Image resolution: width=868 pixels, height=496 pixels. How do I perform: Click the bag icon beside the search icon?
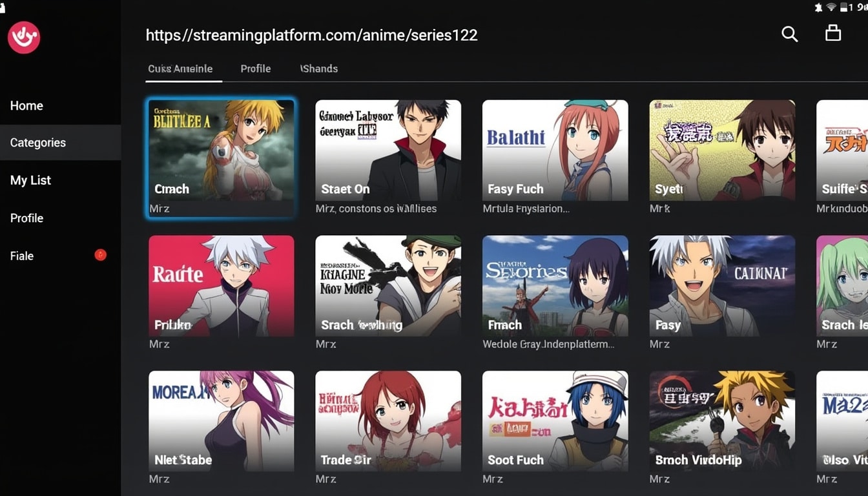coord(833,33)
